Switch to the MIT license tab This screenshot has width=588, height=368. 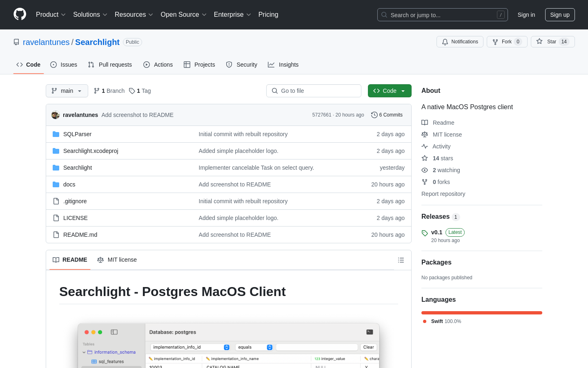tap(117, 260)
